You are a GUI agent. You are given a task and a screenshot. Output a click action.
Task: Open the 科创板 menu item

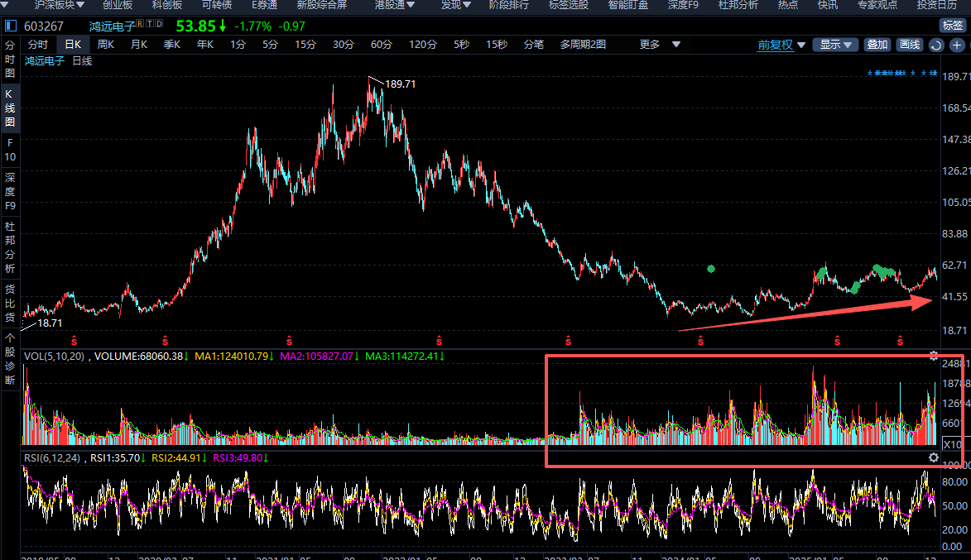167,5
